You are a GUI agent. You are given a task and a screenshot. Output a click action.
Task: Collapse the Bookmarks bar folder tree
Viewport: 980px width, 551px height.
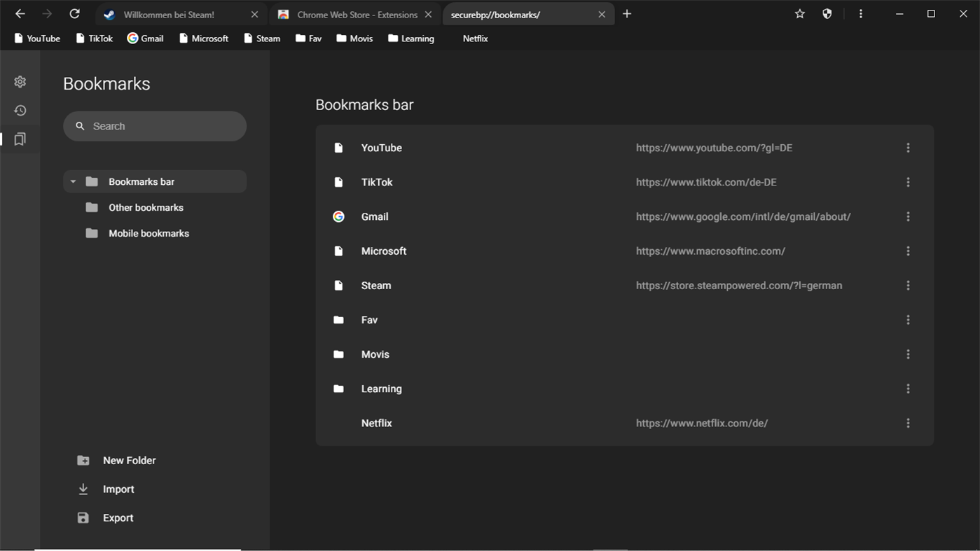[73, 181]
